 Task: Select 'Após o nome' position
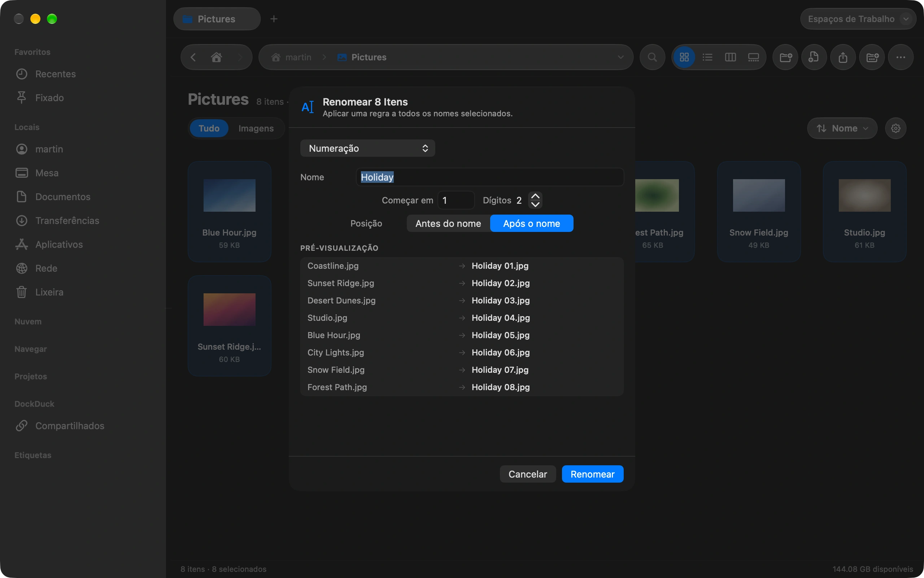[x=532, y=223]
